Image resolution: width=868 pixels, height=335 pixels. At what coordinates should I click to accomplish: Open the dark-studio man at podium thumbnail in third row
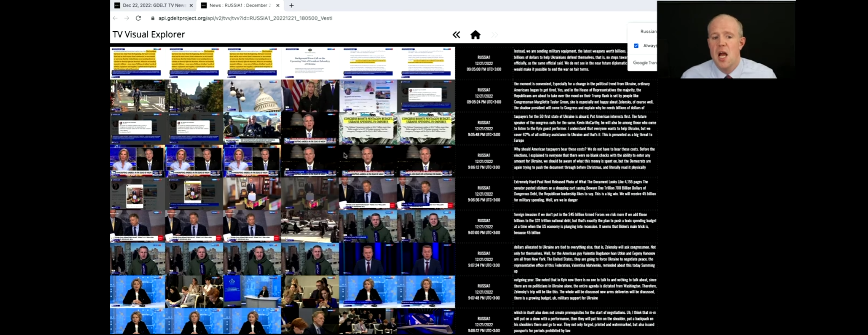pyautogui.click(x=310, y=129)
